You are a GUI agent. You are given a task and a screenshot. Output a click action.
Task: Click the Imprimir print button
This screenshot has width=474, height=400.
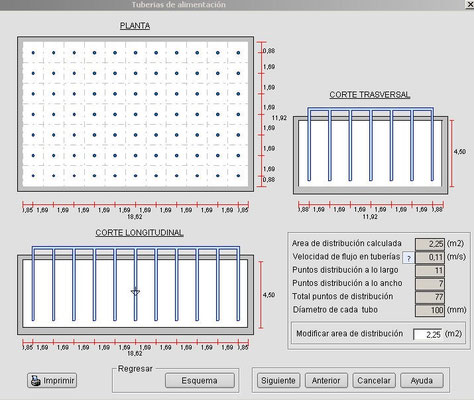52,380
